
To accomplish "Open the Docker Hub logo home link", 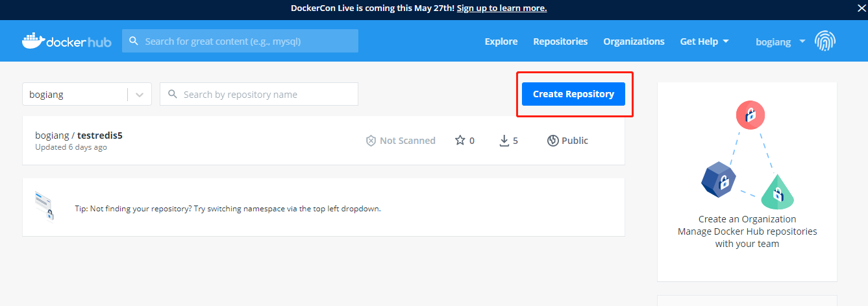I will pos(67,41).
